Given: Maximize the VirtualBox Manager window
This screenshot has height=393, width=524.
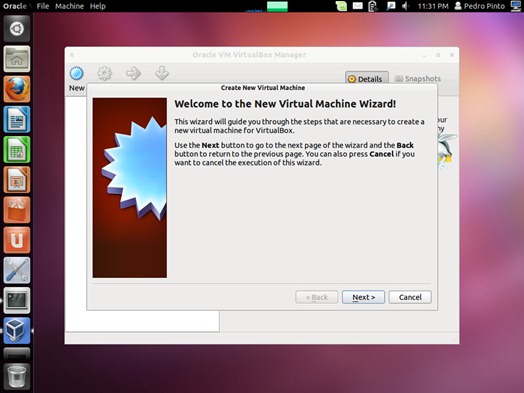Looking at the screenshot, I should [438, 55].
